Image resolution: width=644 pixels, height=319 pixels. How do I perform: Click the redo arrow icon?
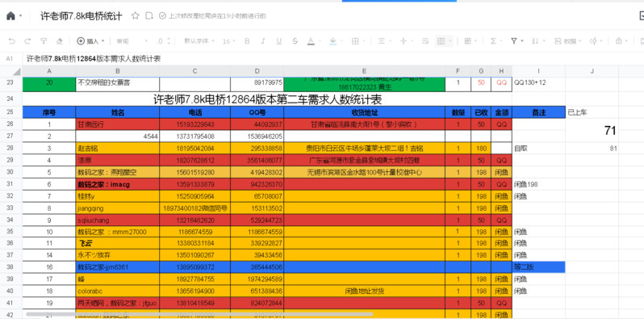click(x=27, y=41)
